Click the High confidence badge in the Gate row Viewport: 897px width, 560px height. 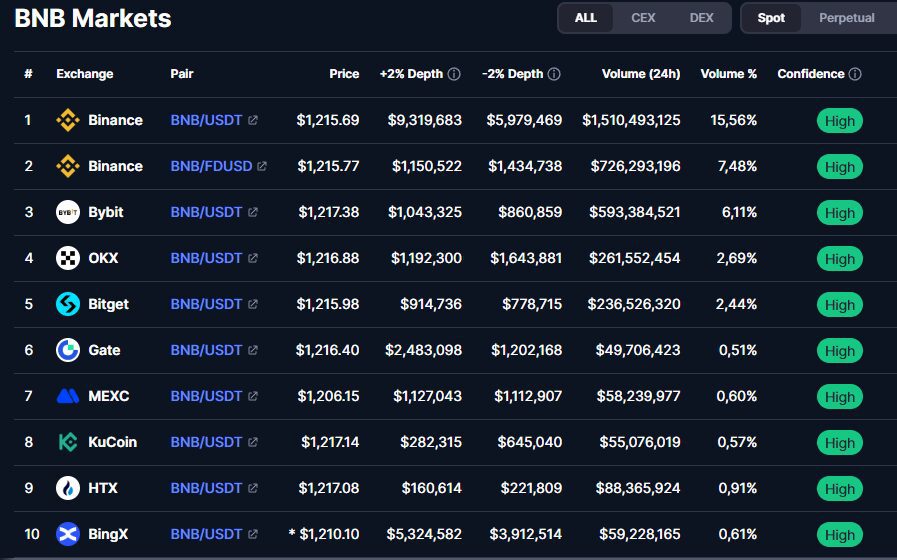point(839,351)
